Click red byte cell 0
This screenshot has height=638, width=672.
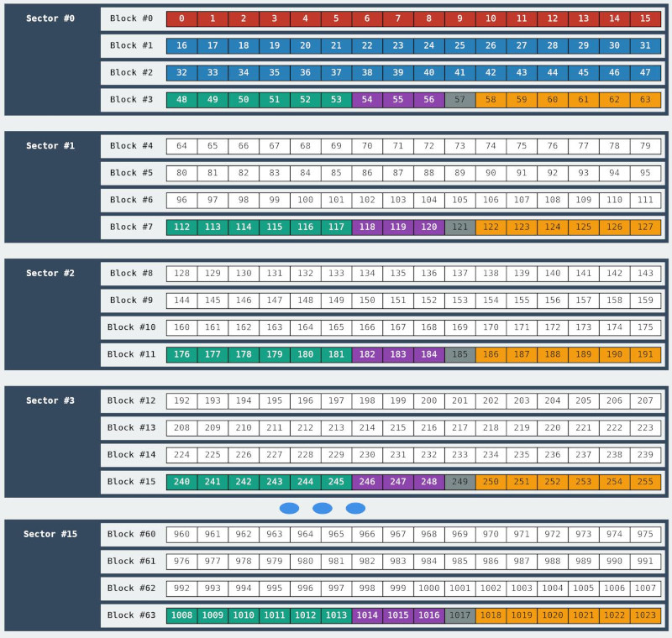coord(181,18)
